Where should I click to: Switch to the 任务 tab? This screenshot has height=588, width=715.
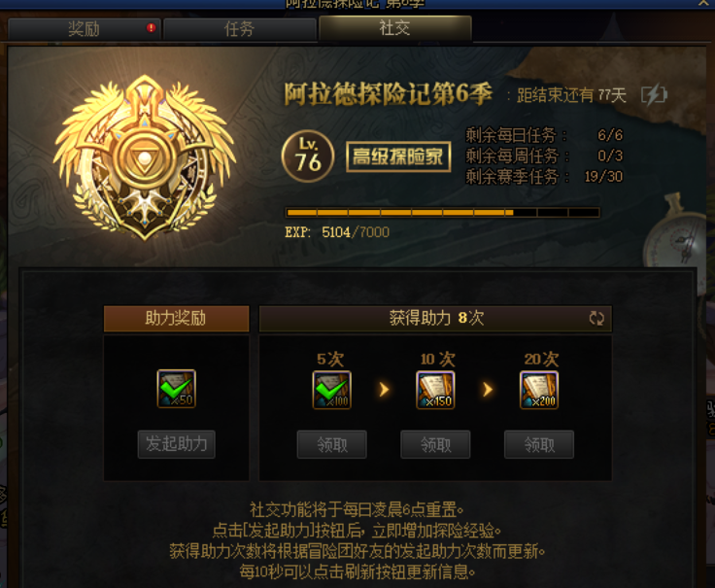click(239, 29)
